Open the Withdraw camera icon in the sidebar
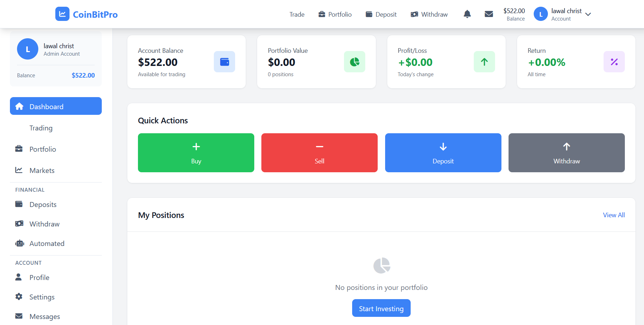Screen dimensions: 644x325 (x=20, y=224)
